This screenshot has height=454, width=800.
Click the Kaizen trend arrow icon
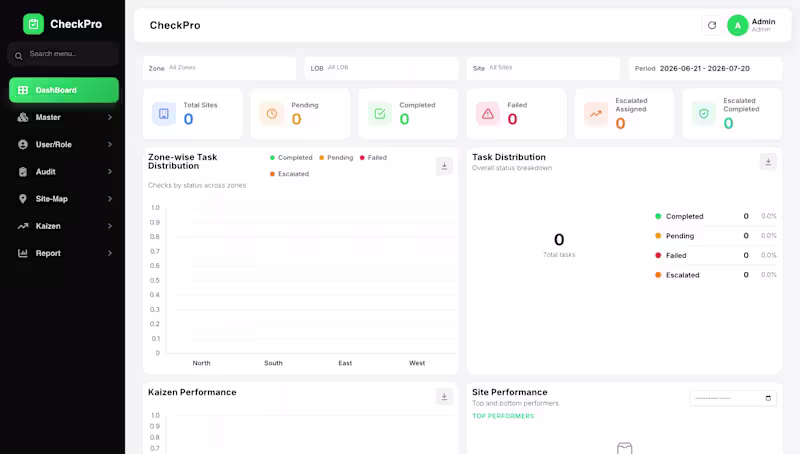23,226
